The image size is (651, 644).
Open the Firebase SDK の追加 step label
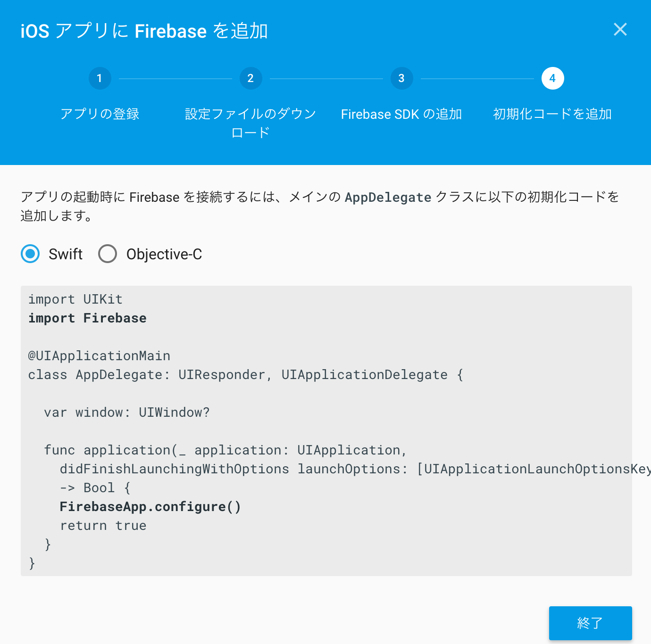click(x=401, y=114)
